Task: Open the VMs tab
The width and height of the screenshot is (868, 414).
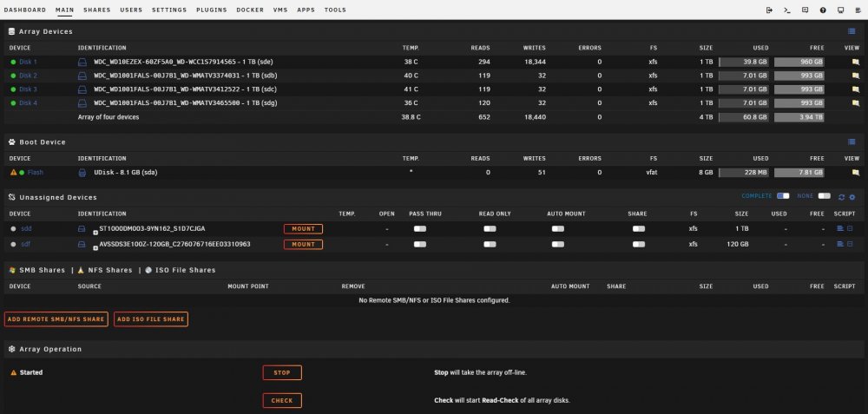Action: point(280,10)
